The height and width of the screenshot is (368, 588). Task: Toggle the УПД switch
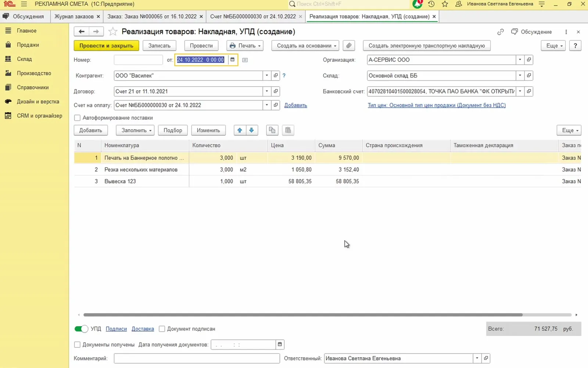[x=81, y=329]
